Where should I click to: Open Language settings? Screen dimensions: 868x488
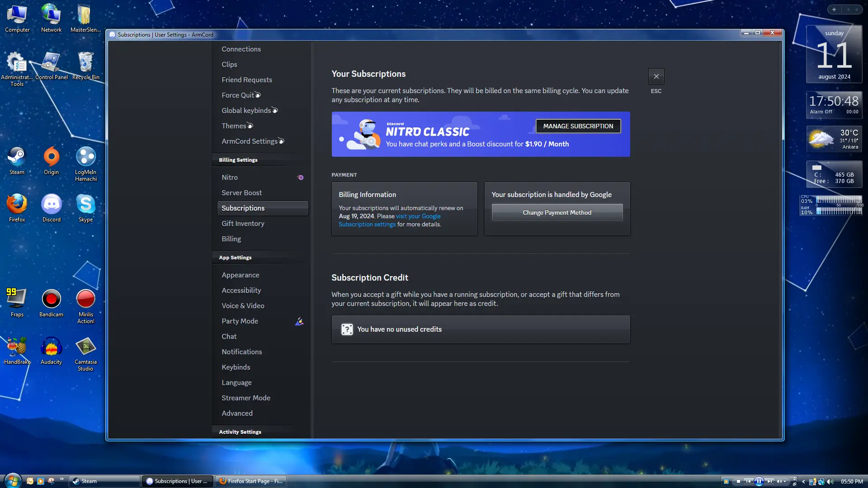click(x=236, y=383)
